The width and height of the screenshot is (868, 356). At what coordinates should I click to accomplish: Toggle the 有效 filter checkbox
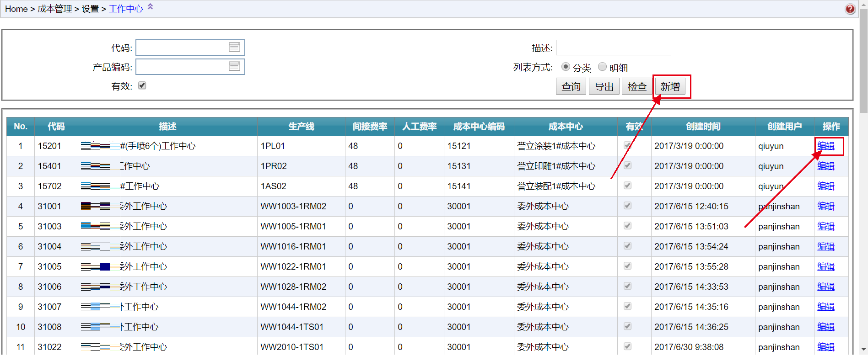(x=142, y=85)
